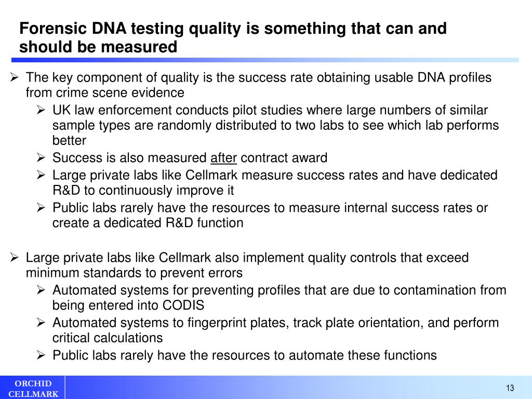The height and width of the screenshot is (399, 532).
Task: Click the text 'critical calculations'
Action: pos(108,338)
